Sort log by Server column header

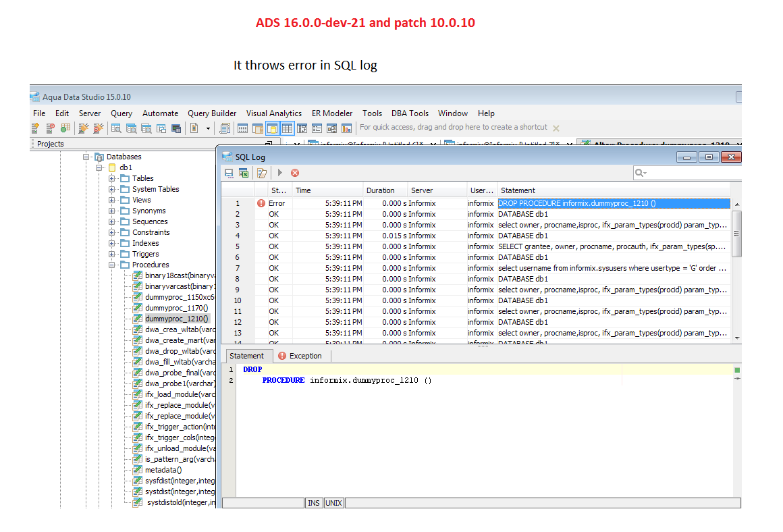tap(437, 190)
